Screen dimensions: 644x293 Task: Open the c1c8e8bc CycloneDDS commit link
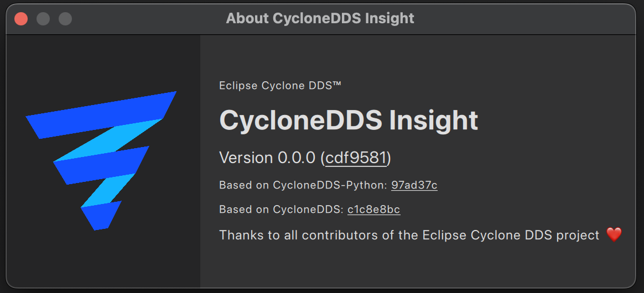point(373,210)
